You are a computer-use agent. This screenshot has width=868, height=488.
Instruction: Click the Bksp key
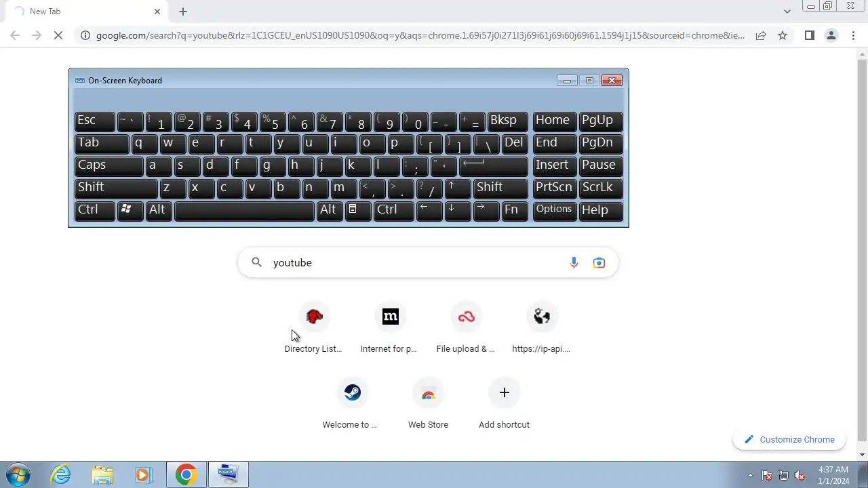507,121
